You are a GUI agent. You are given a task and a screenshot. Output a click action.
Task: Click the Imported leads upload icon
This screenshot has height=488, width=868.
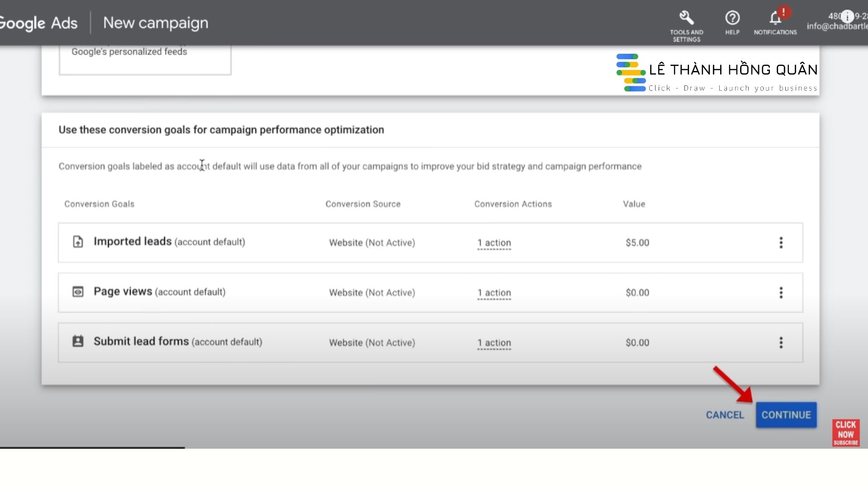click(x=78, y=242)
